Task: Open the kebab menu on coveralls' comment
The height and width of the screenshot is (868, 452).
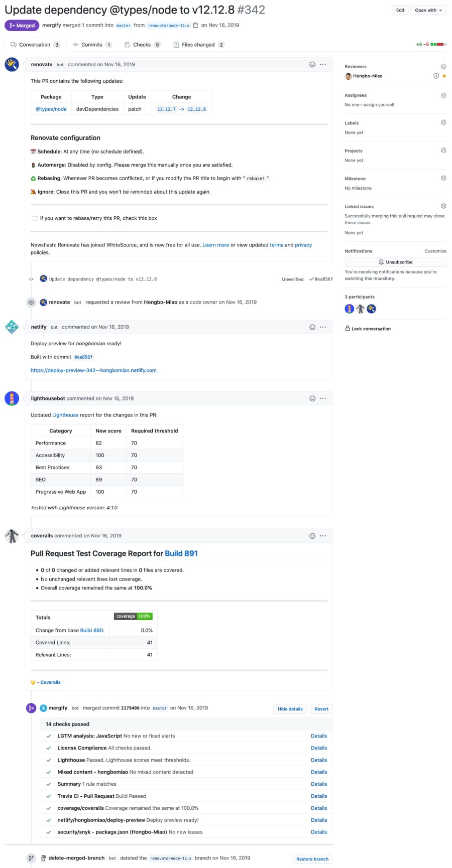Action: click(322, 535)
